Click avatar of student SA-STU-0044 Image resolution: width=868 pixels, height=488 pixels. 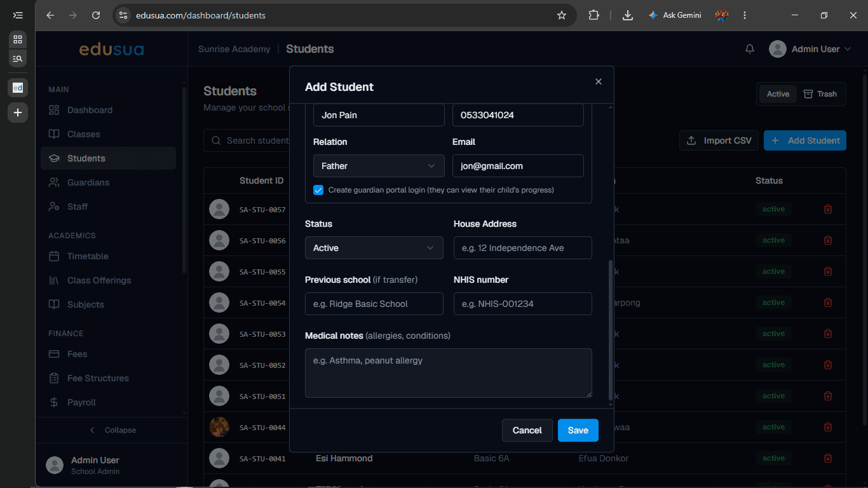219,427
